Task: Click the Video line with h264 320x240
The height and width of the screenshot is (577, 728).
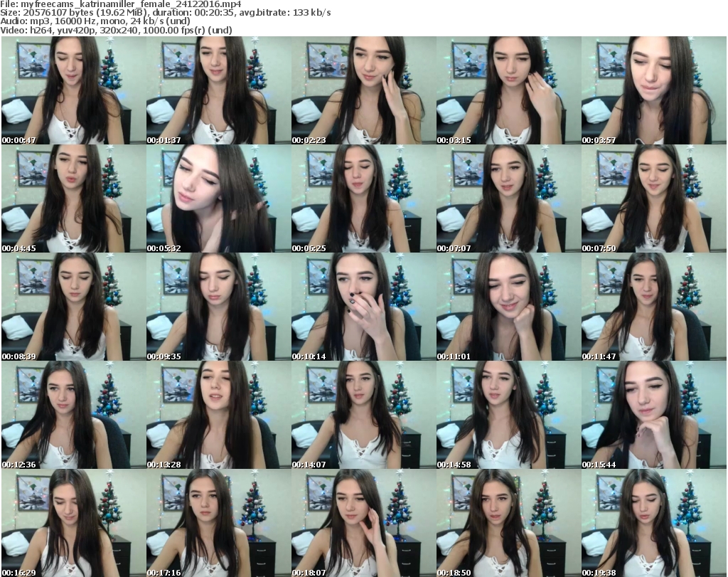Action: (116, 30)
